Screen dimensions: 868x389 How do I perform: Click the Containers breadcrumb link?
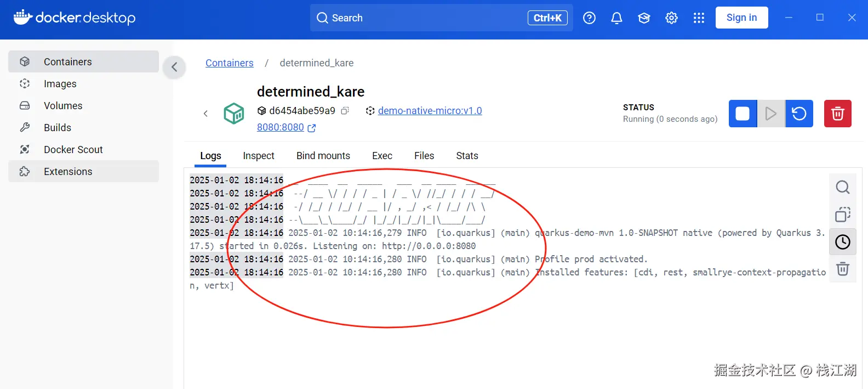click(x=230, y=63)
